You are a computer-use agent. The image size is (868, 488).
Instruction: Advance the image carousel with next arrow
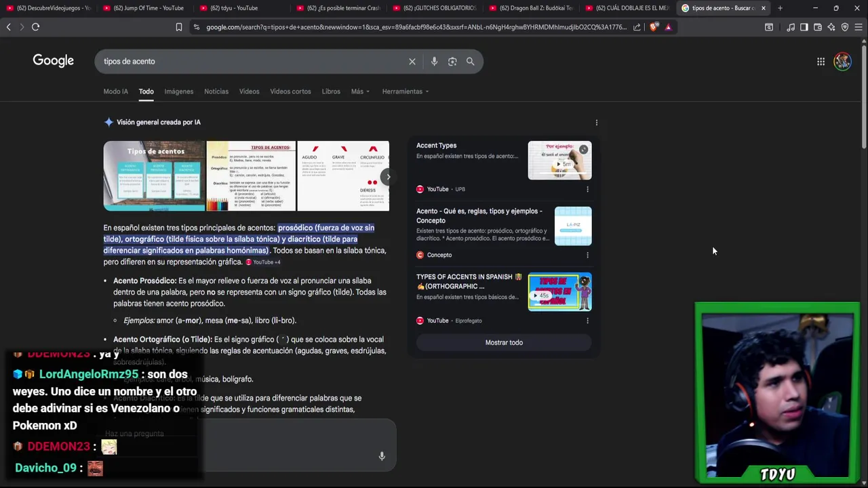tap(388, 177)
